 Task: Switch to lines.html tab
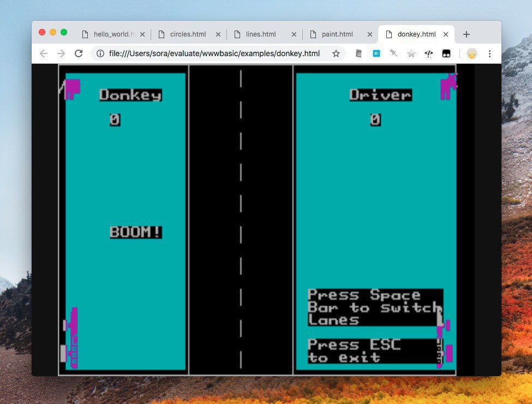point(264,34)
